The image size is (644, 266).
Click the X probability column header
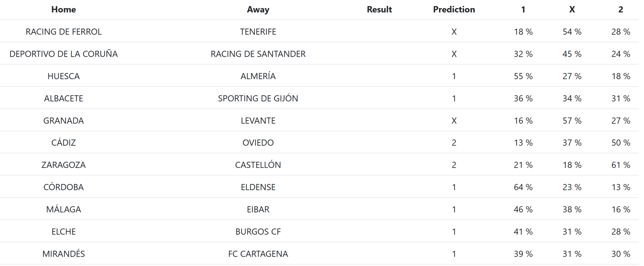point(572,10)
